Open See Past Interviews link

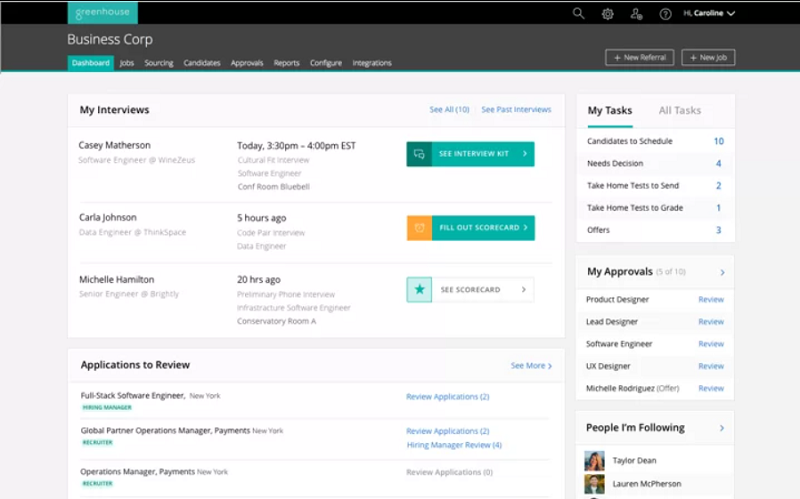click(x=516, y=110)
